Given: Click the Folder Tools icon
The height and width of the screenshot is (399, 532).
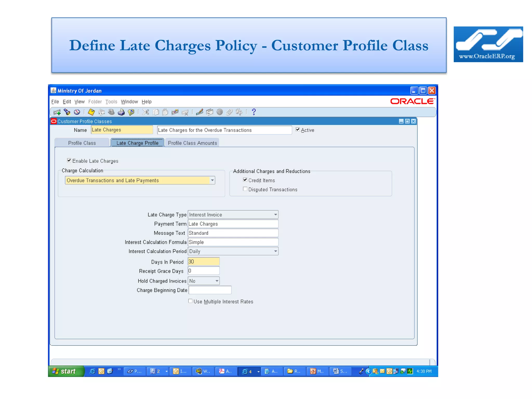Looking at the screenshot, I should [239, 112].
